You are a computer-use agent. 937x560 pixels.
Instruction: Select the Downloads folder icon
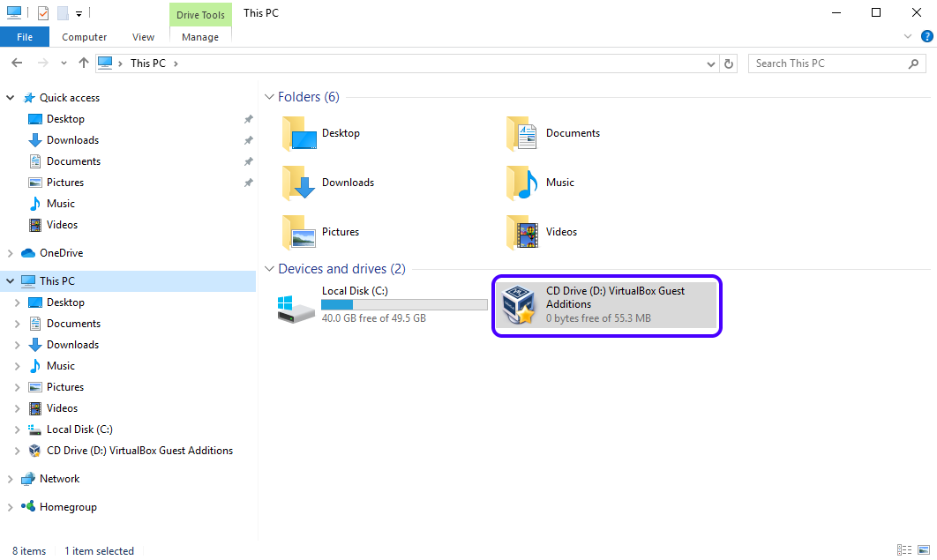pos(299,183)
